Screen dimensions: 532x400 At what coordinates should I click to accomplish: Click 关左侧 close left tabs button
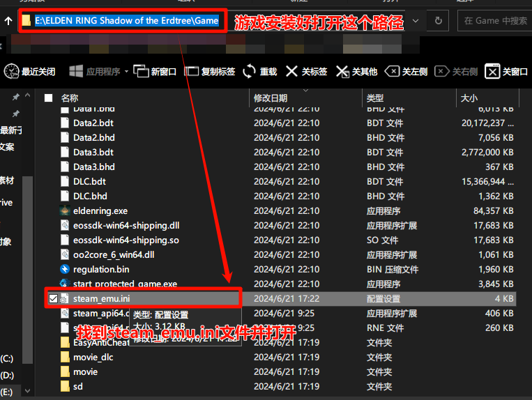point(406,72)
